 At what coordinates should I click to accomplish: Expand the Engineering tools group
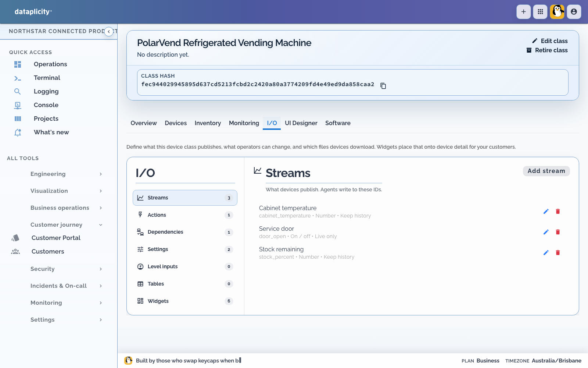[x=66, y=174]
